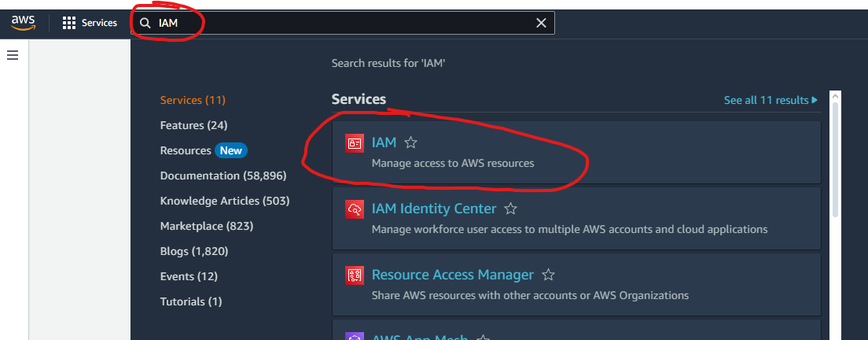Favorite Resource Access Manager with its star
This screenshot has width=868, height=340.
click(x=548, y=275)
